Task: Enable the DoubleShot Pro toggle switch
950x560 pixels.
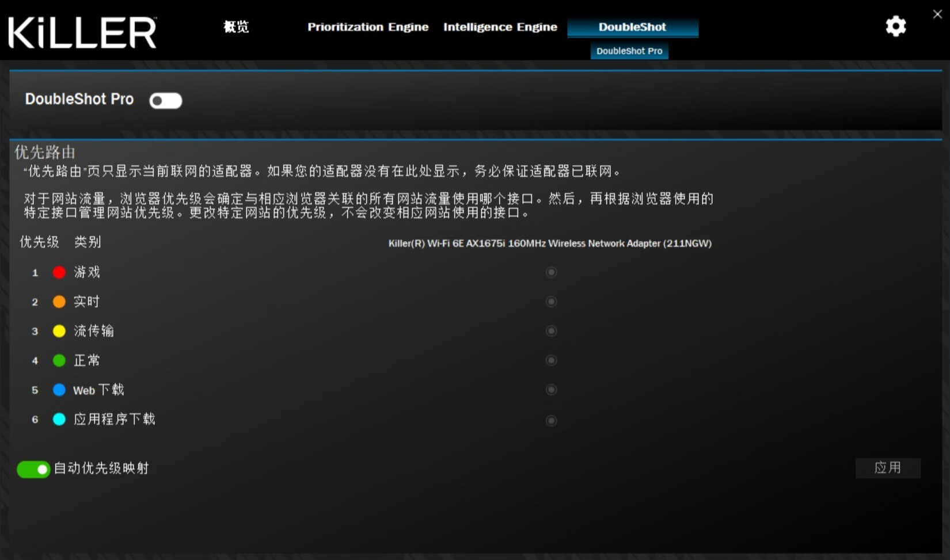Action: point(165,100)
